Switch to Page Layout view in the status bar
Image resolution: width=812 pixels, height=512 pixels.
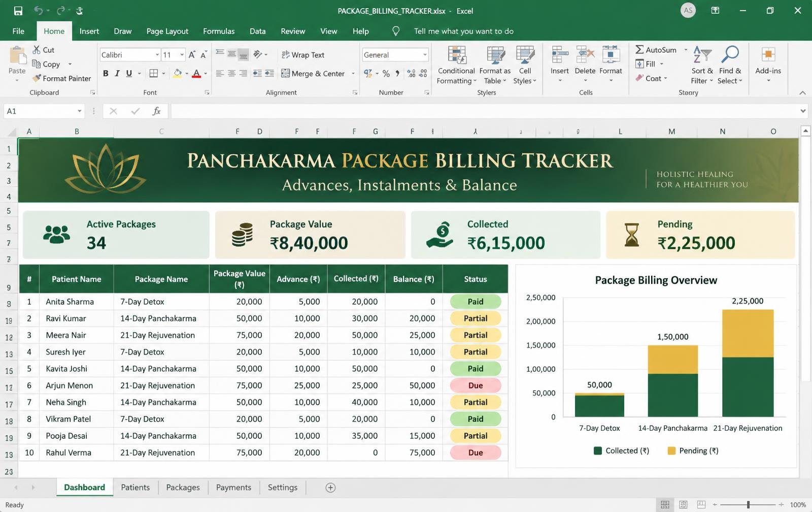pos(683,504)
